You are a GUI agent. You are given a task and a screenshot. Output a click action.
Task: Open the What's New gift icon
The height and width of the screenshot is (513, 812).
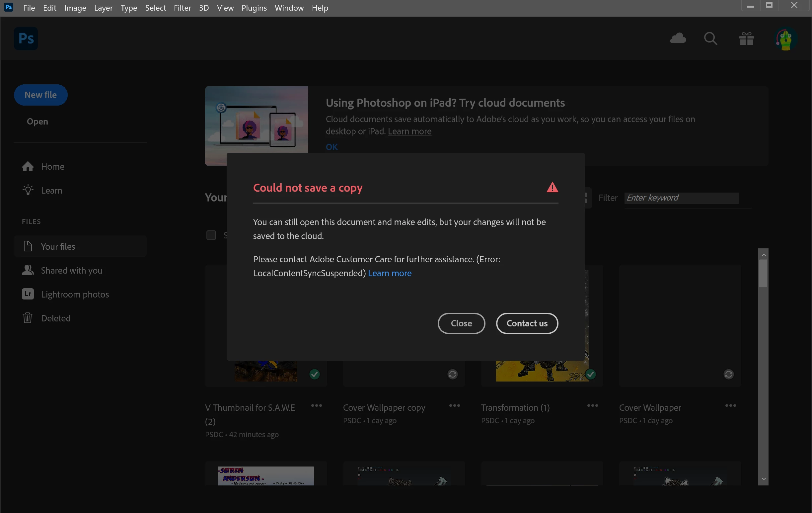(x=746, y=39)
